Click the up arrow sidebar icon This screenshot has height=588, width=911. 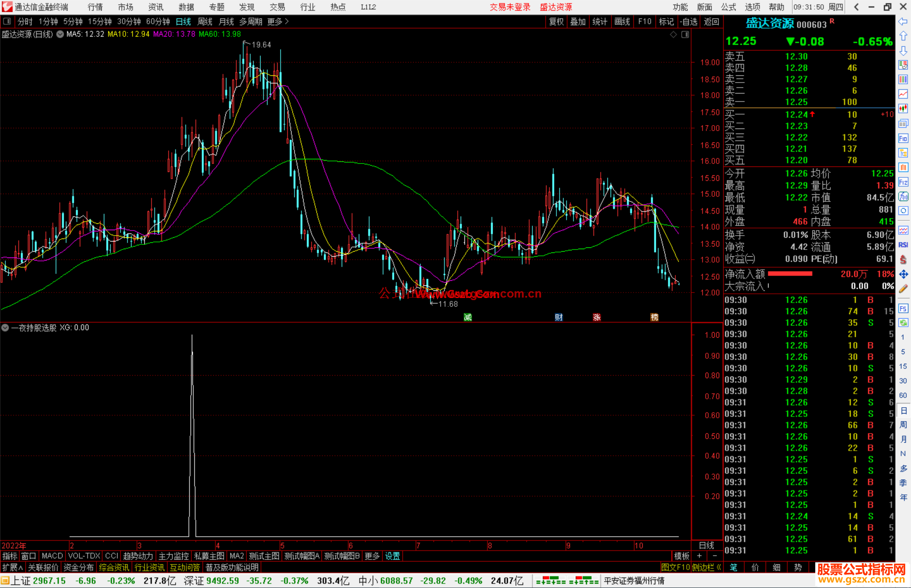[903, 36]
